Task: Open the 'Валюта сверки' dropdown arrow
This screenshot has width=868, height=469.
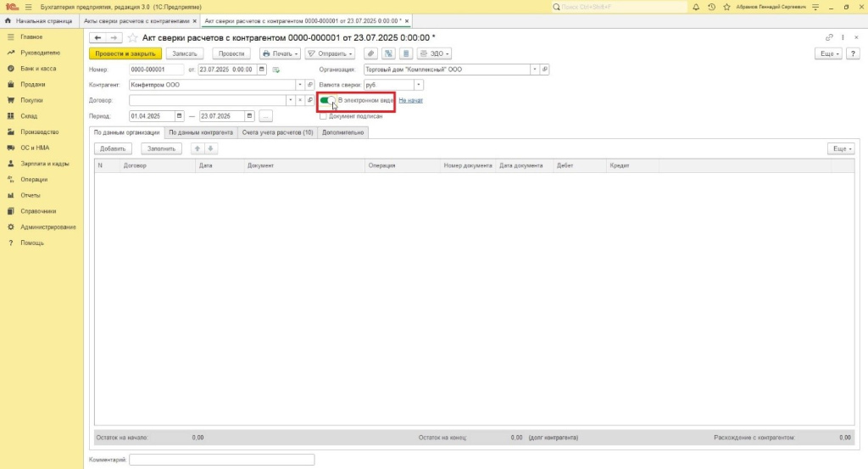Action: (420, 85)
